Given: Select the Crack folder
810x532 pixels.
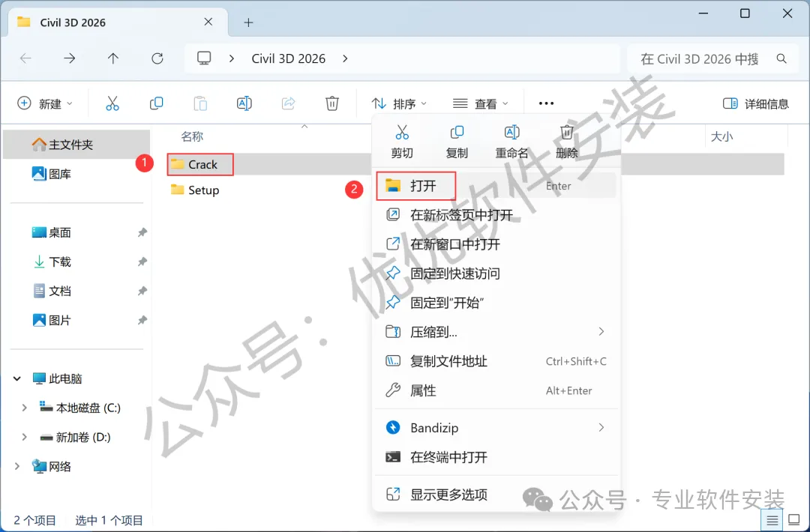Looking at the screenshot, I should click(x=202, y=164).
